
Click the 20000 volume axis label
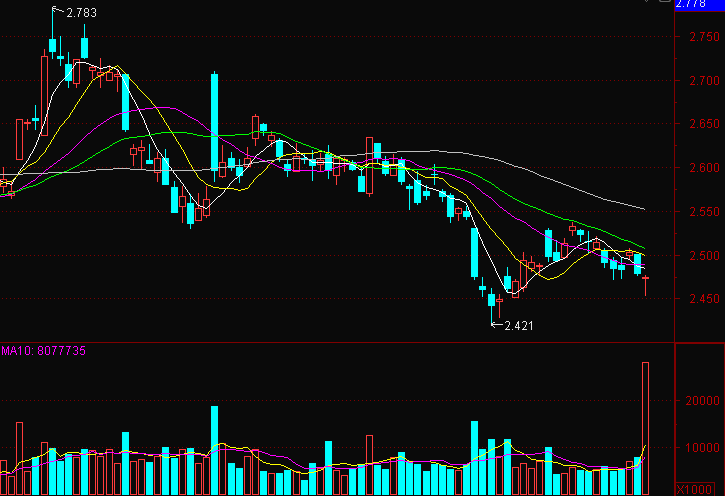coord(704,401)
